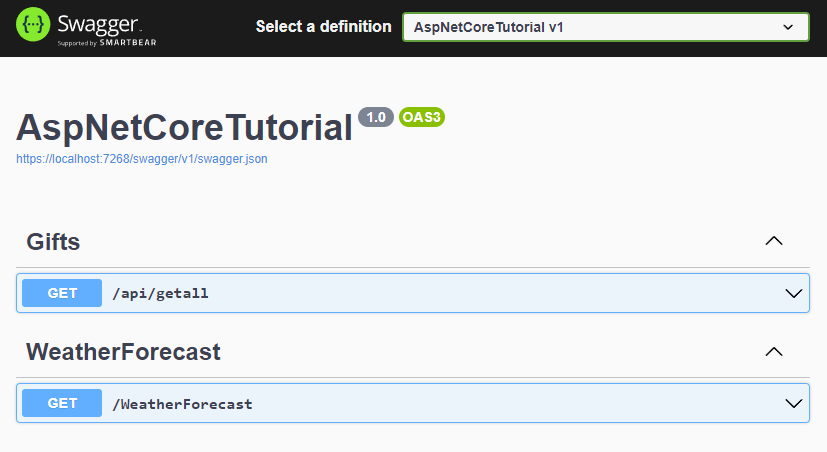
Task: Collapse the WeatherForecast section using its chevron
Action: (773, 352)
